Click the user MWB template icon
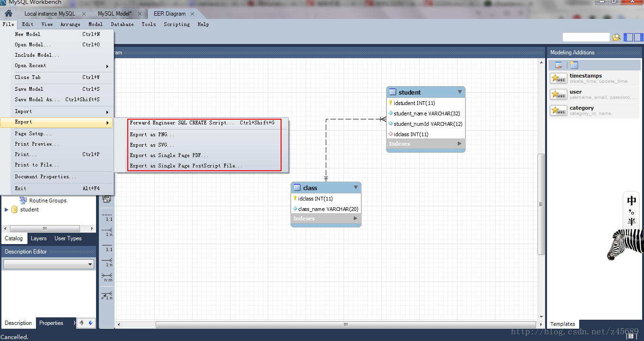644x341 pixels. click(x=558, y=94)
